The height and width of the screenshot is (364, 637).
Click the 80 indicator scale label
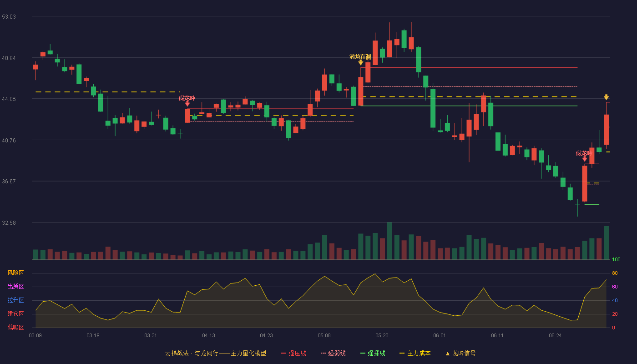pyautogui.click(x=615, y=273)
